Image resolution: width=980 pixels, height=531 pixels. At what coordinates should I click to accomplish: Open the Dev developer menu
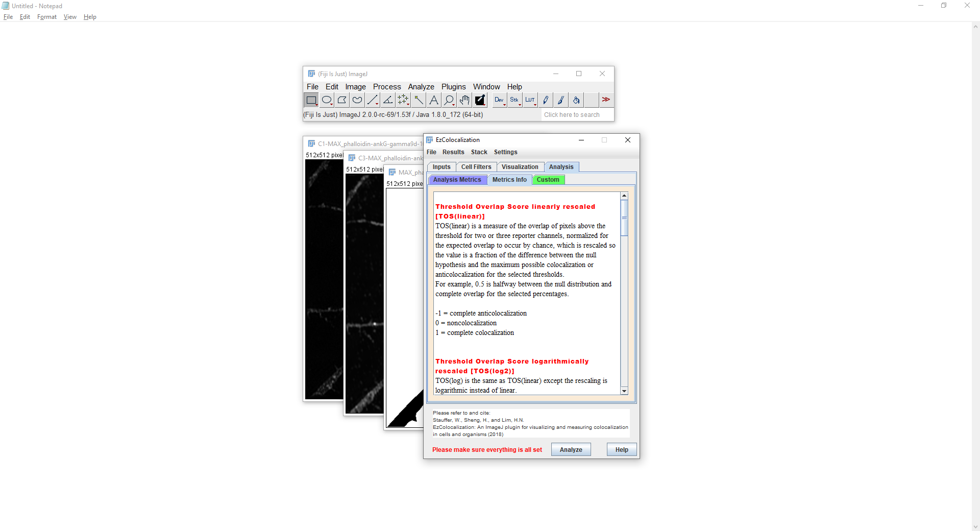tap(499, 100)
